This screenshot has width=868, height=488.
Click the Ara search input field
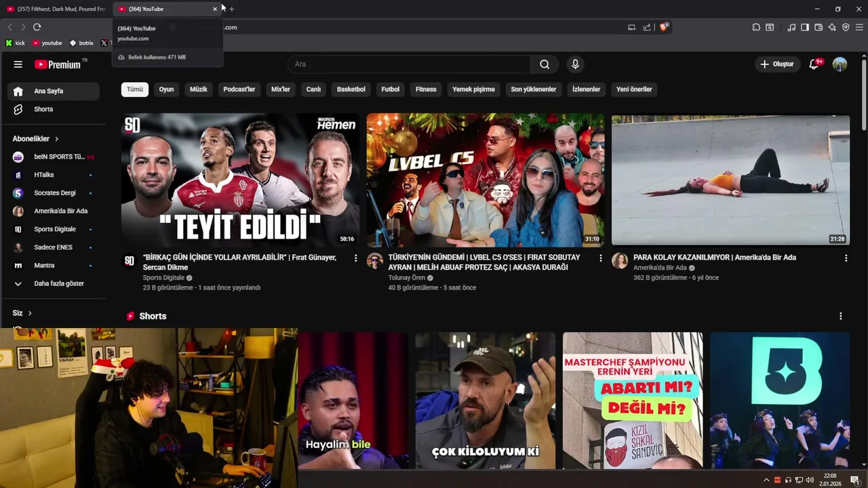(409, 64)
